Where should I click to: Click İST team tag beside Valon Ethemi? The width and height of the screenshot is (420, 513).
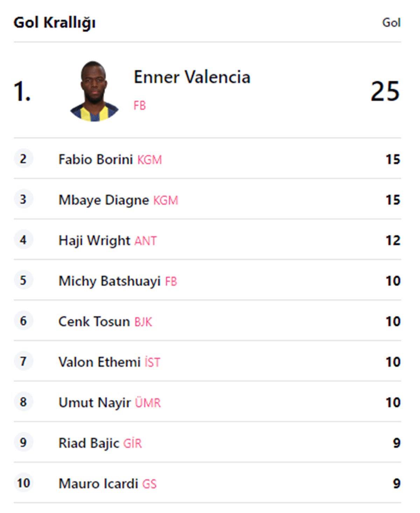tap(152, 362)
